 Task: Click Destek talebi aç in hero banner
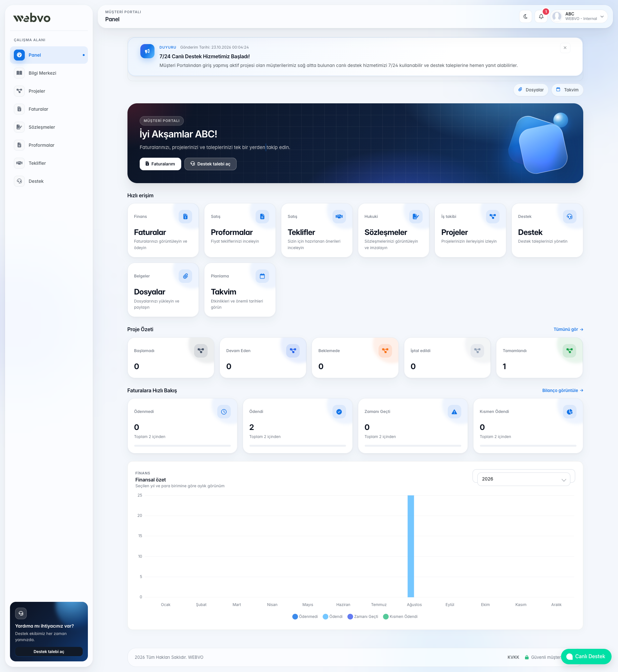tap(211, 164)
